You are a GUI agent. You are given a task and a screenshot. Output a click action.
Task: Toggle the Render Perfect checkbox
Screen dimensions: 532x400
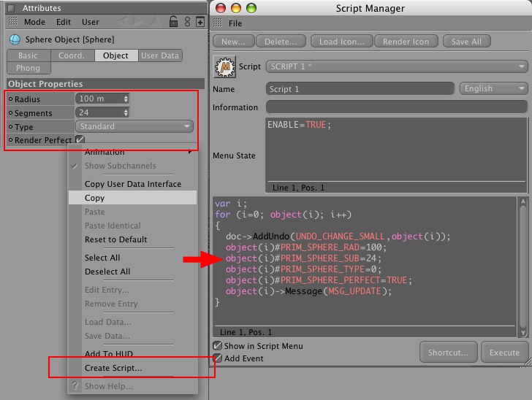(x=80, y=139)
